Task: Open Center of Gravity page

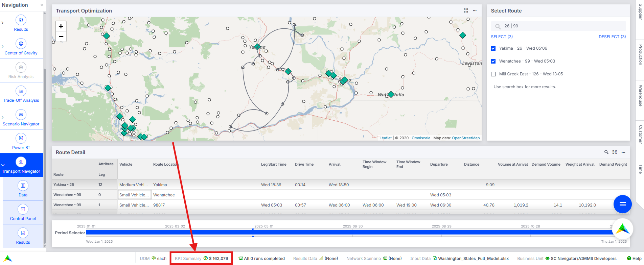Action: coord(21,47)
